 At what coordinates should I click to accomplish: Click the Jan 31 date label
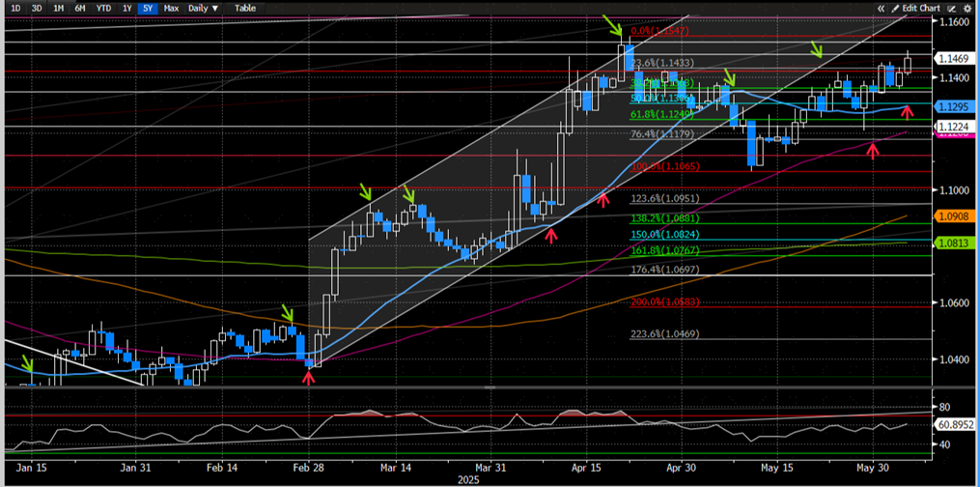click(x=135, y=468)
